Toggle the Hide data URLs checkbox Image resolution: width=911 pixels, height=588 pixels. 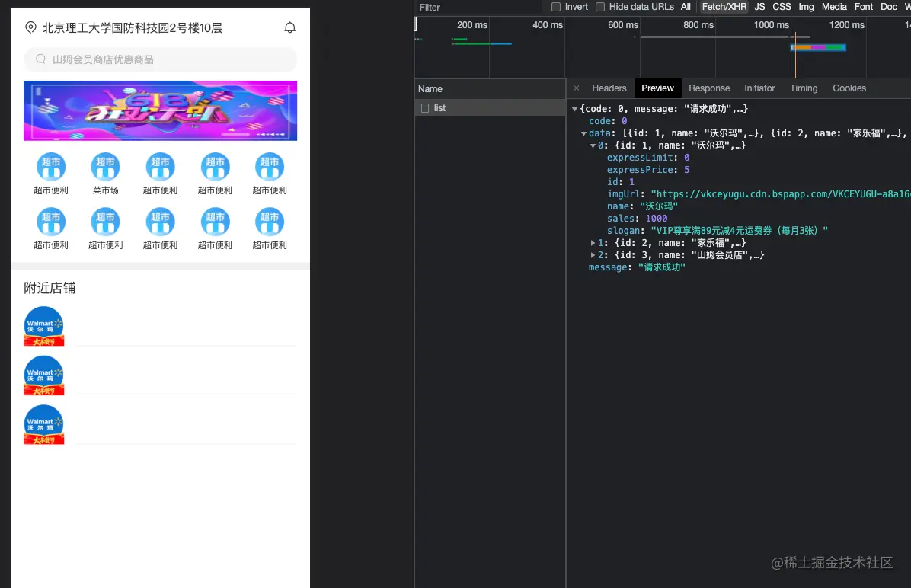600,7
